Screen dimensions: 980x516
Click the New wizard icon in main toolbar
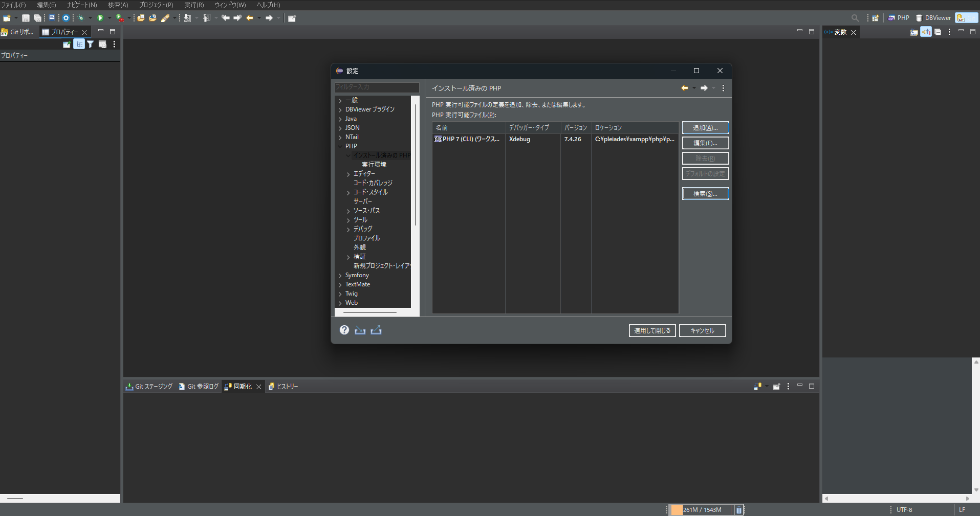click(7, 18)
